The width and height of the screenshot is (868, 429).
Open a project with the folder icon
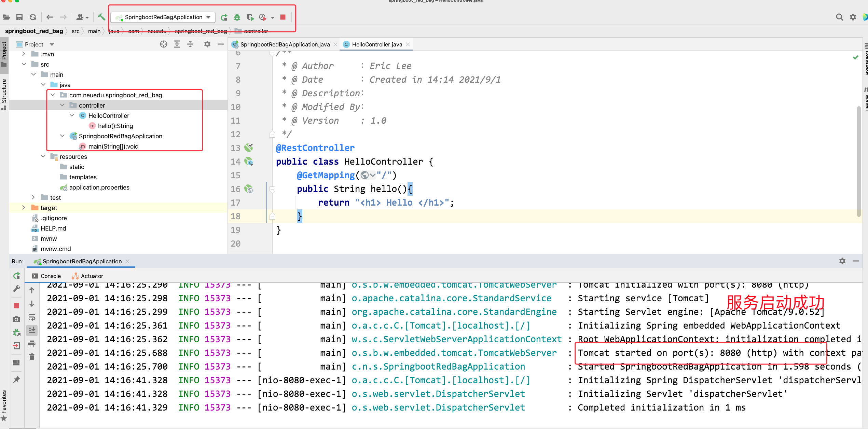pos(6,17)
